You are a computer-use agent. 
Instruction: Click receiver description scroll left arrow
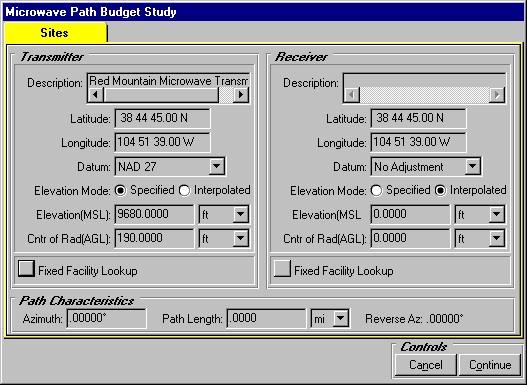[x=352, y=95]
